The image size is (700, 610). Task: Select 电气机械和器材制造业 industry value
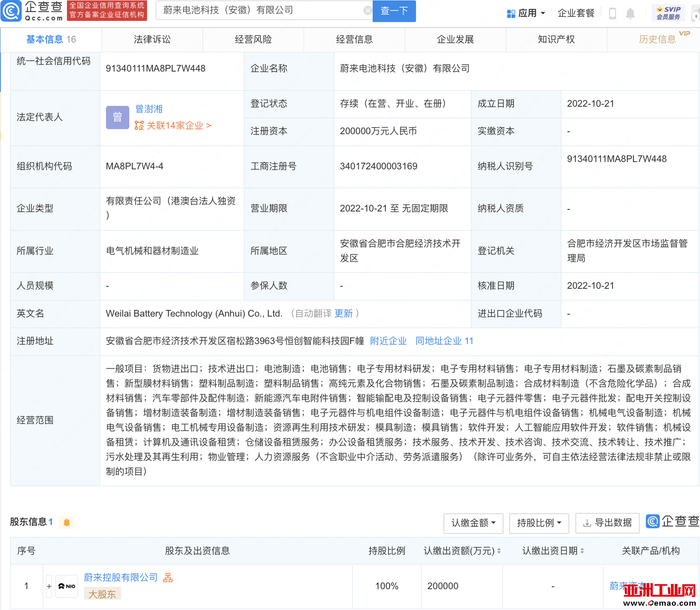click(152, 251)
